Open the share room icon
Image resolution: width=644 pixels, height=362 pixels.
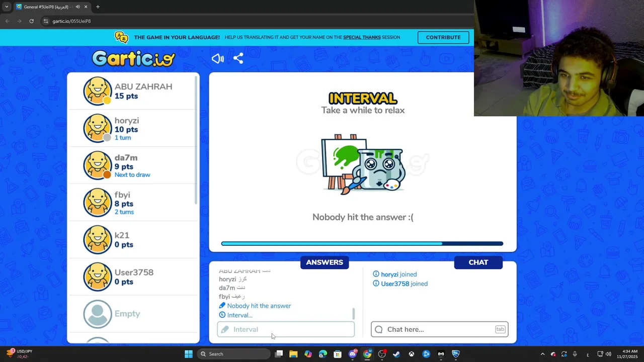(238, 58)
